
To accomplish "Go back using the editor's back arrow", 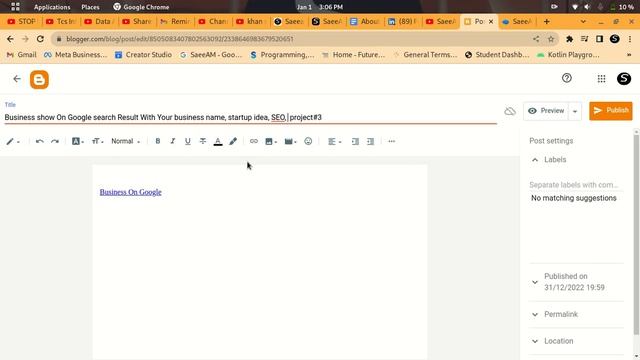I will click(x=17, y=79).
